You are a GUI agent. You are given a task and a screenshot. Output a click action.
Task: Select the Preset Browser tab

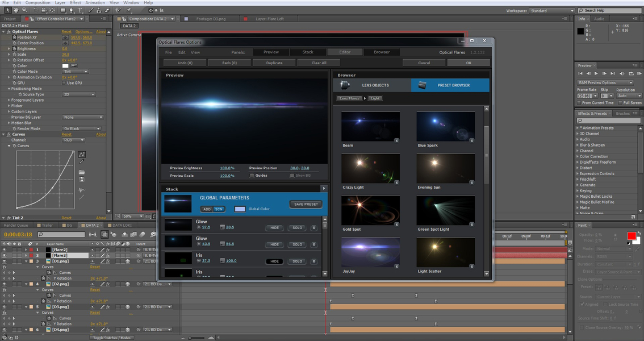tap(450, 85)
